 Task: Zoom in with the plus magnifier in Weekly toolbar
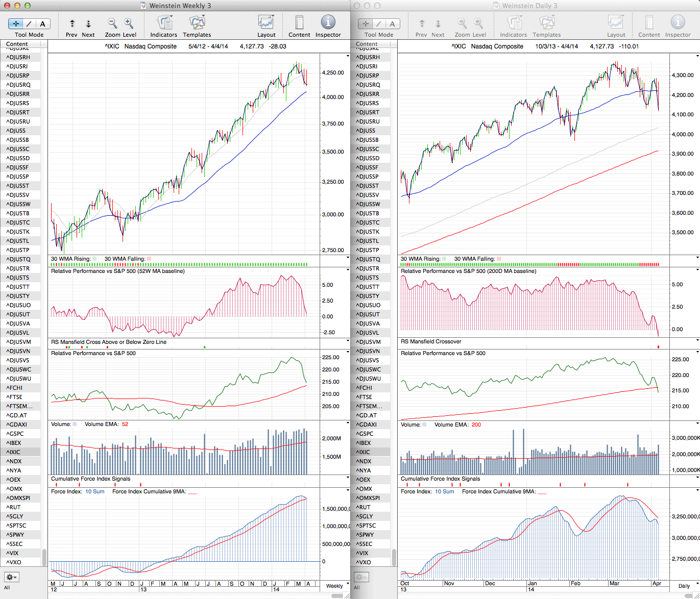click(x=129, y=23)
